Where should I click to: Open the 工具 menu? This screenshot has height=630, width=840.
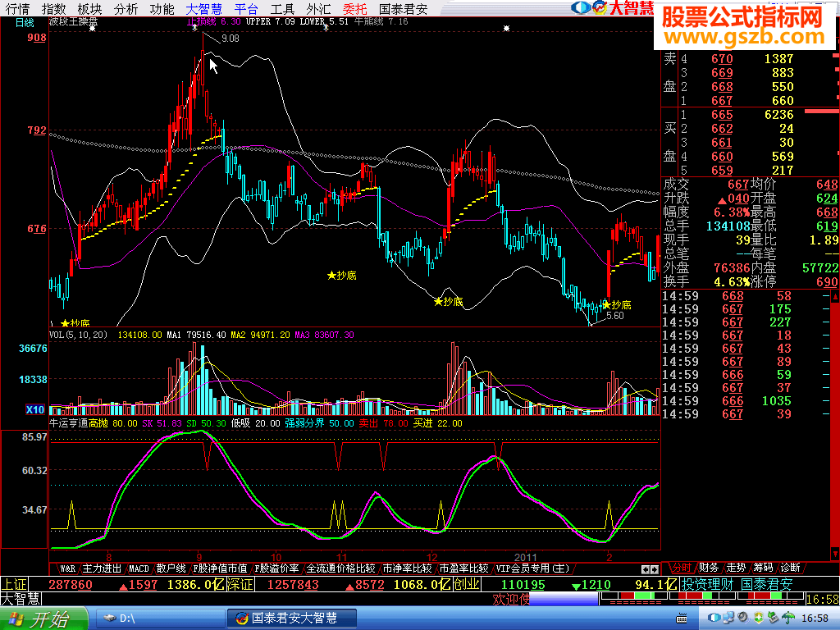tap(282, 8)
